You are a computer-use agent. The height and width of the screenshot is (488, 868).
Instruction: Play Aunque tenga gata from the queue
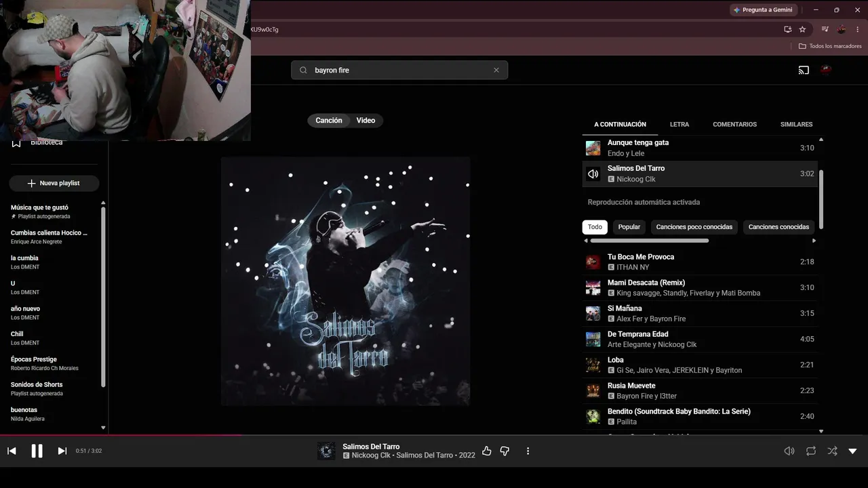click(x=700, y=148)
